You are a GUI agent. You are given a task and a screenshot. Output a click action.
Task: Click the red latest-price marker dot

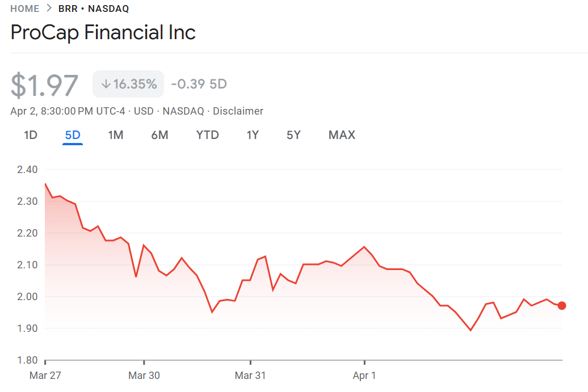pyautogui.click(x=562, y=305)
